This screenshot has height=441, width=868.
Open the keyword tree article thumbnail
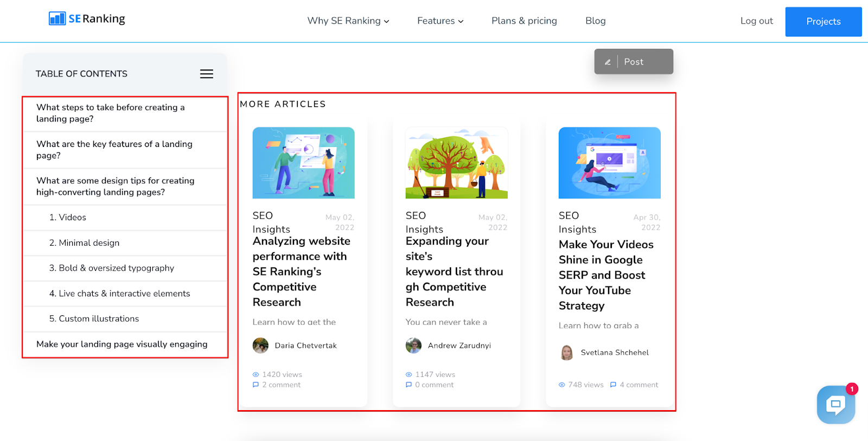point(457,163)
